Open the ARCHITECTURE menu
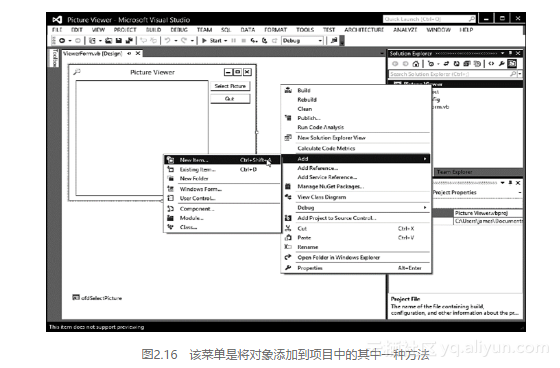 [x=364, y=30]
